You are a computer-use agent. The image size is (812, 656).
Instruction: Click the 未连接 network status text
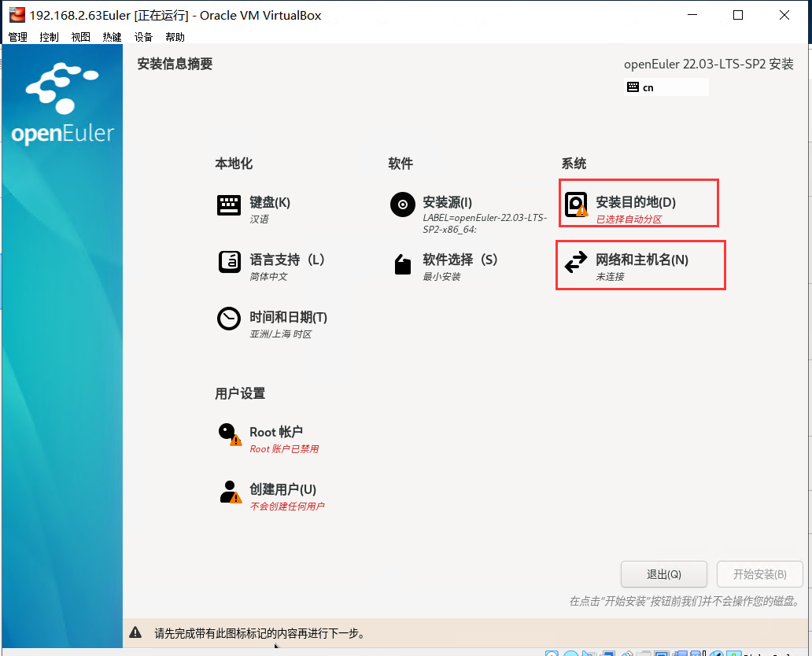[x=610, y=277]
